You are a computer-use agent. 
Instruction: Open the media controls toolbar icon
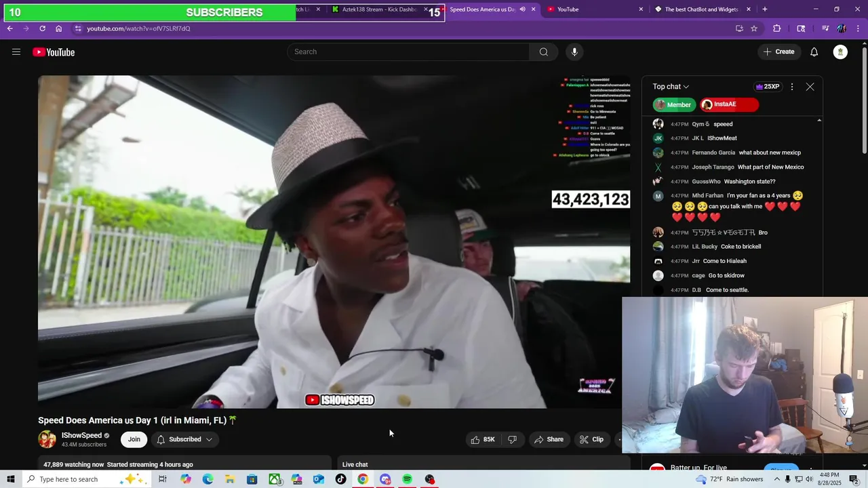(825, 28)
